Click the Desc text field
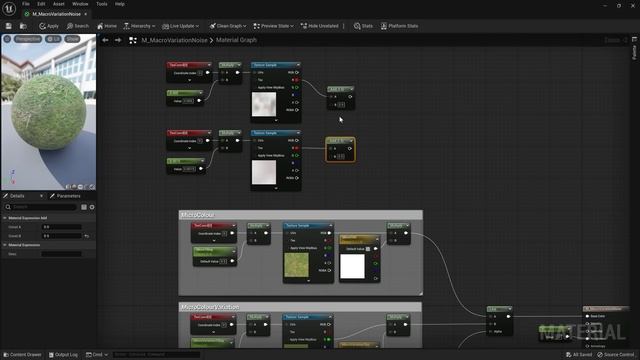Image resolution: width=640 pixels, height=360 pixels. pyautogui.click(x=62, y=254)
